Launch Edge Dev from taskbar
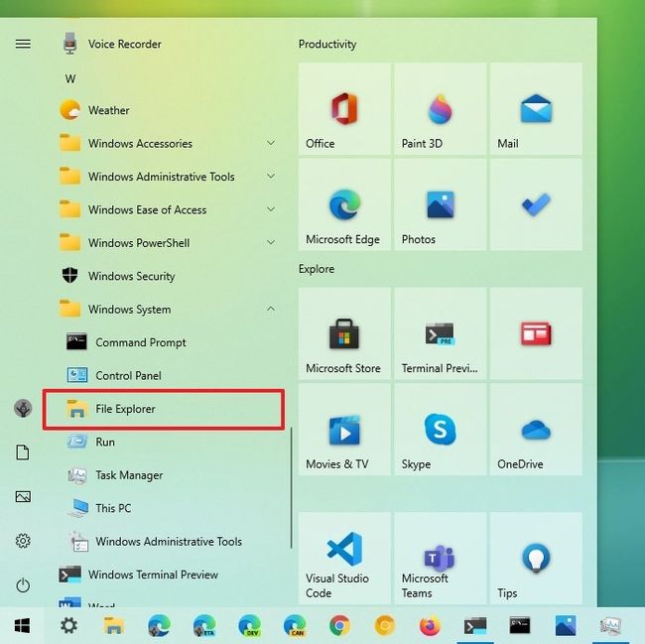 pyautogui.click(x=249, y=626)
